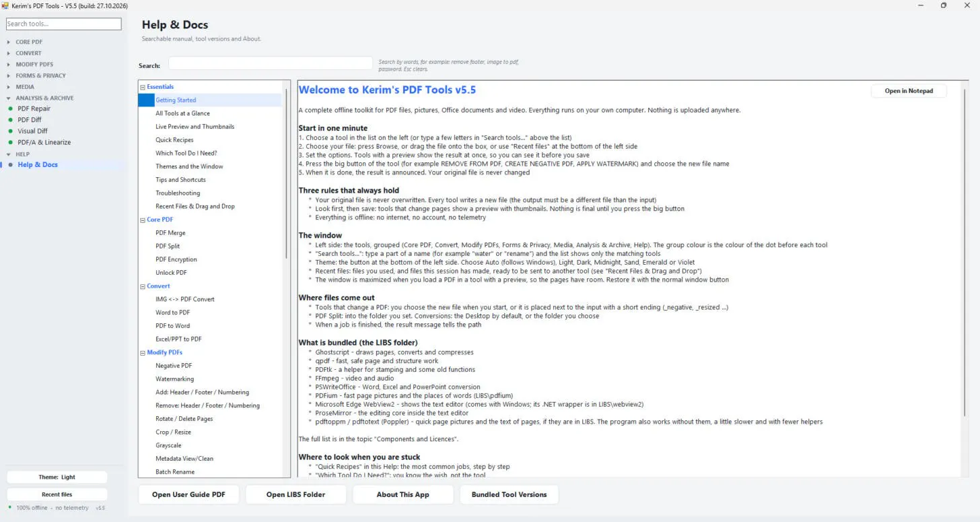
Task: Collapse the Convert tree node
Action: pos(143,286)
